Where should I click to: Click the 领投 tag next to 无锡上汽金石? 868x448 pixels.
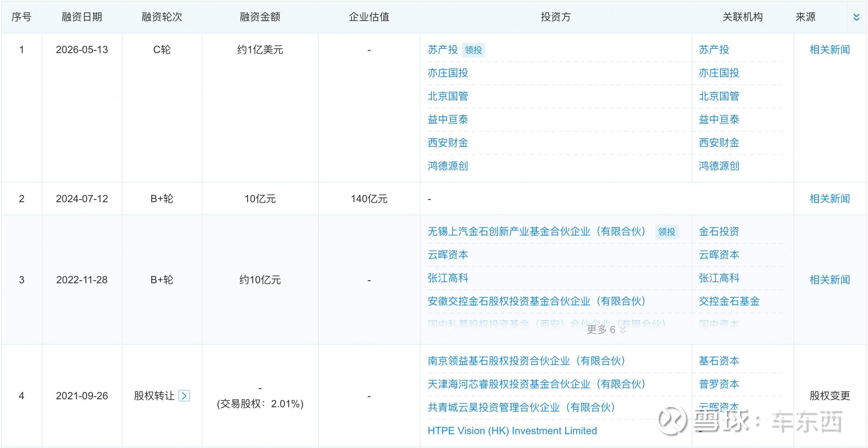coord(667,232)
